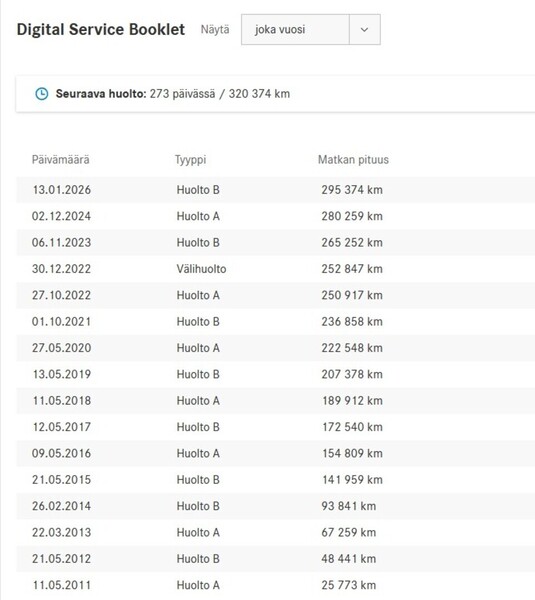Open the 11.05.2018 Huolto A record
The width and height of the screenshot is (535, 600).
(x=276, y=401)
